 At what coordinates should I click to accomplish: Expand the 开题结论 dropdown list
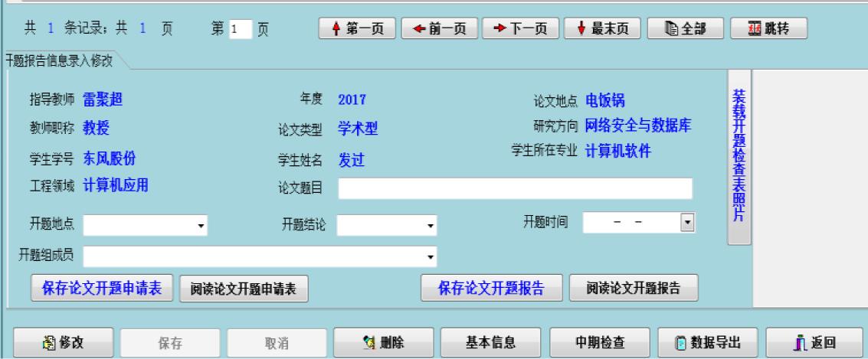431,226
